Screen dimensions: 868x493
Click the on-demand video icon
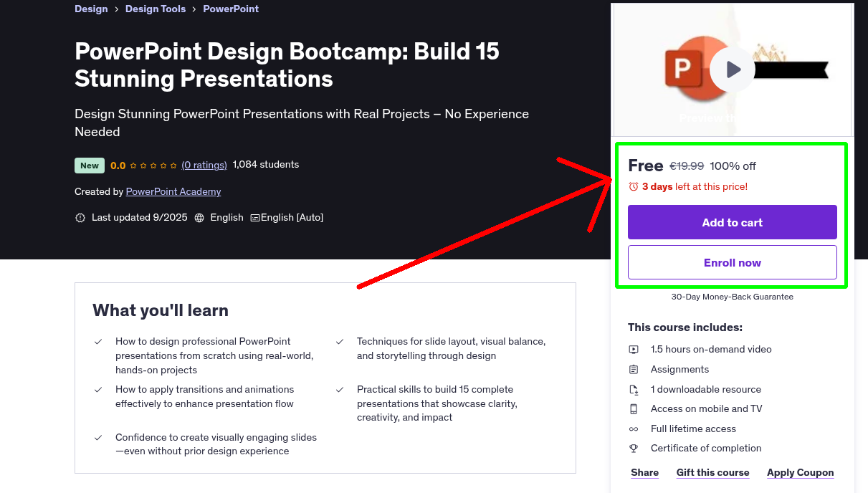tap(634, 350)
